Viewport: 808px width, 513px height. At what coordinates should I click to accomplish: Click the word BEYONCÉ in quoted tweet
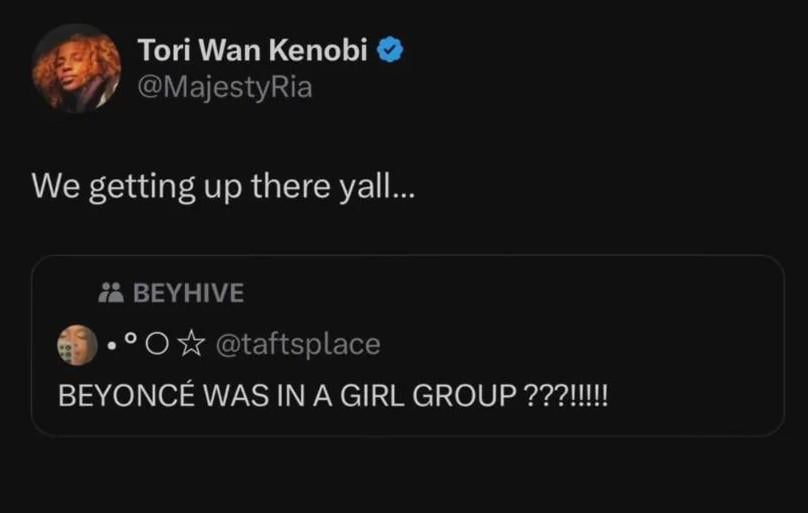point(124,396)
